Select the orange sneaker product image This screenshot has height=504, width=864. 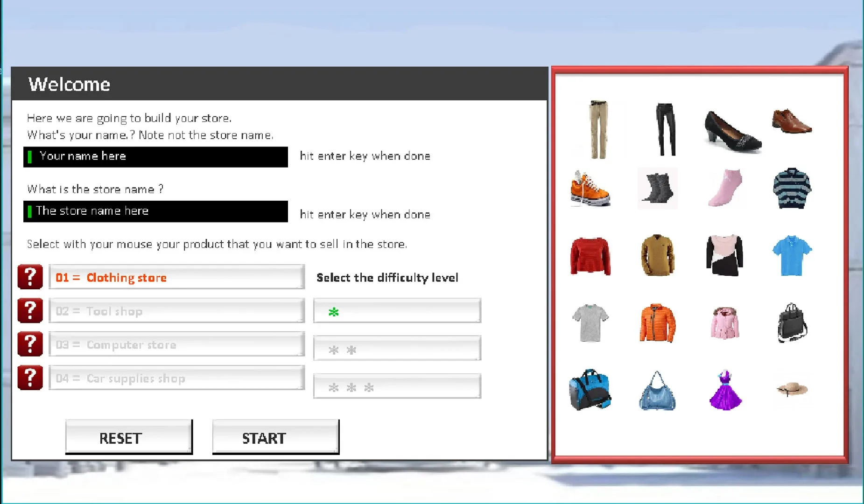coord(590,189)
